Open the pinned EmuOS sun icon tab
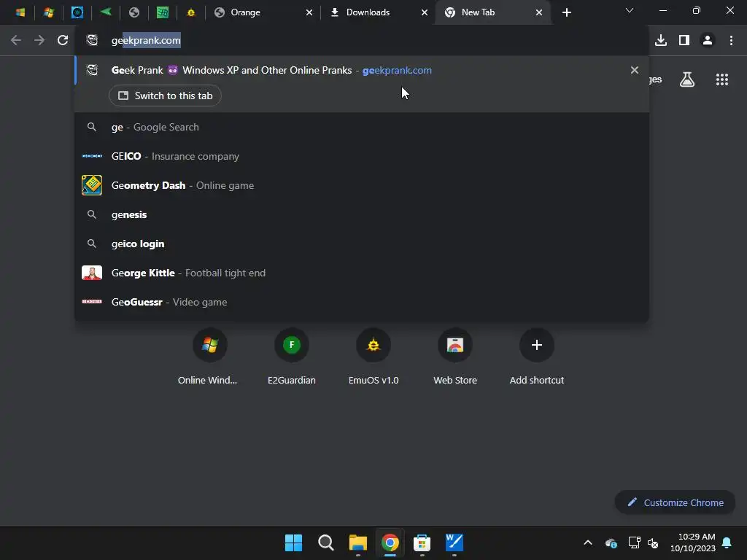Image resolution: width=747 pixels, height=560 pixels. 191,12
